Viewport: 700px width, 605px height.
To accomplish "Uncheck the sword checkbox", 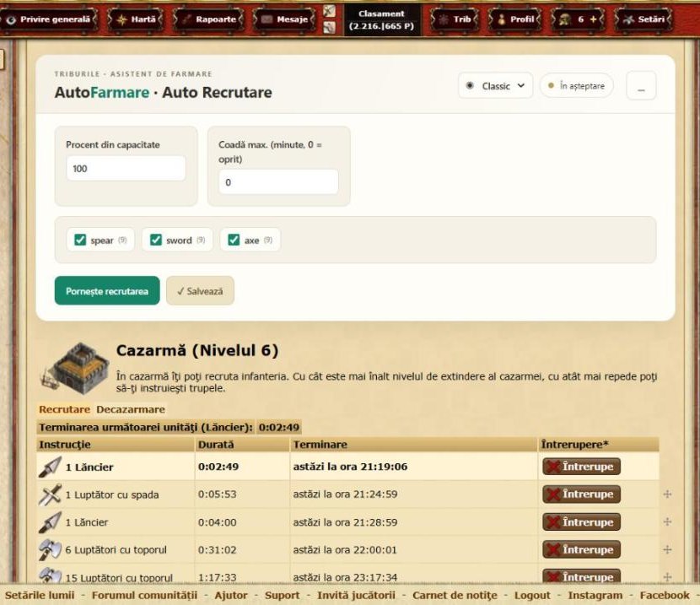I will click(x=156, y=240).
